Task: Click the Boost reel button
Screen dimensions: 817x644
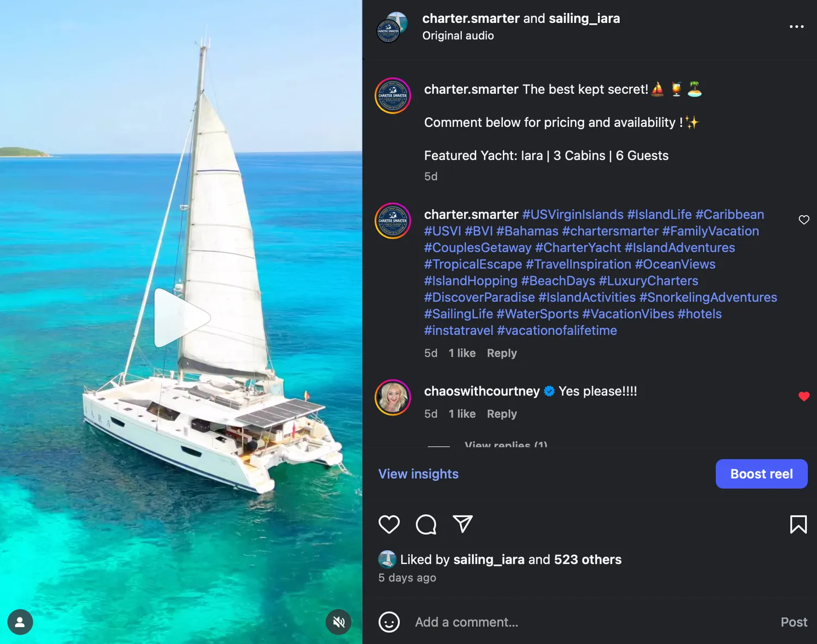Action: point(761,474)
